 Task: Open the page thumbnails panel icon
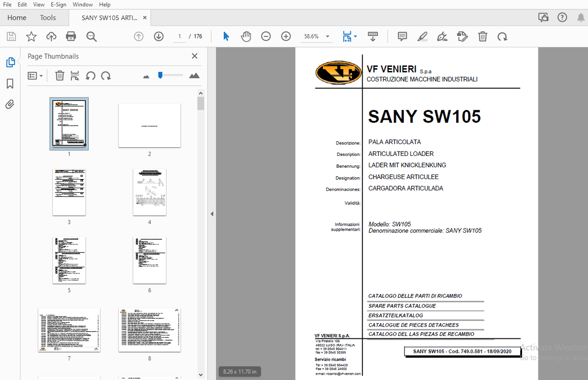point(9,62)
